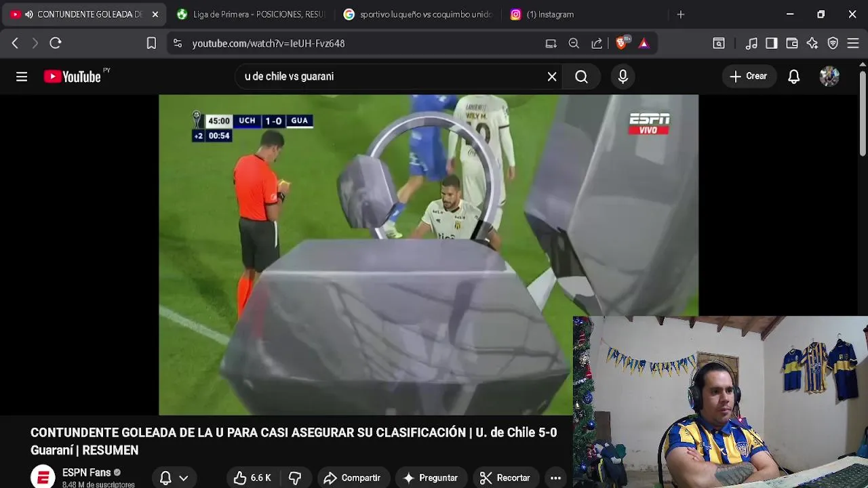The image size is (868, 488).
Task: Submit the YouTube search
Action: click(x=581, y=77)
